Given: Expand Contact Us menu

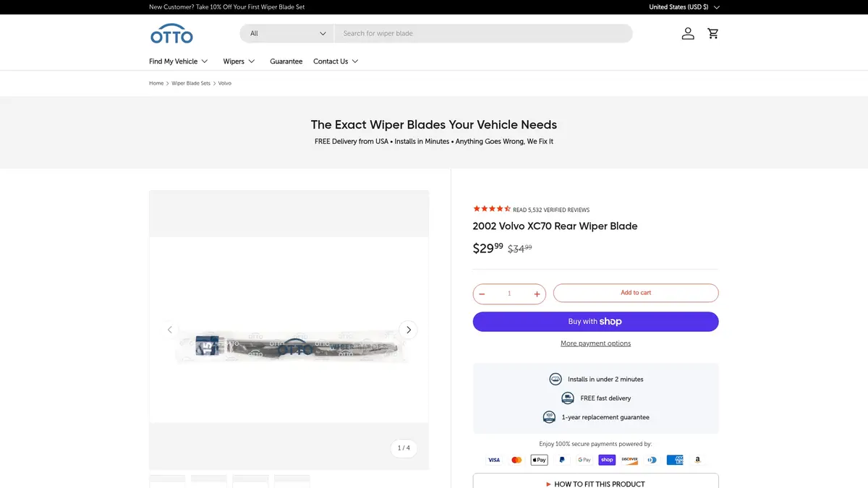Looking at the screenshot, I should pos(336,61).
